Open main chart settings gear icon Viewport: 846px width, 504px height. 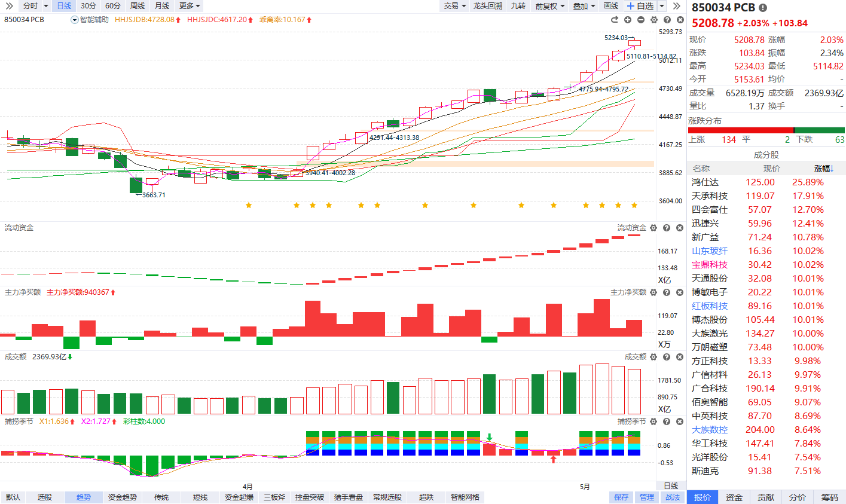(654, 20)
